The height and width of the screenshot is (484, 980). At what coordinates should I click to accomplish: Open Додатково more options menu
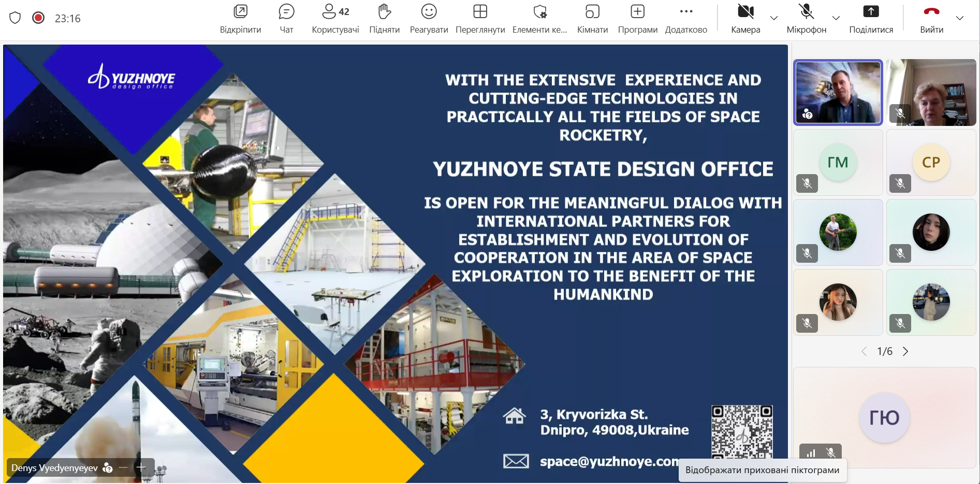point(686,18)
